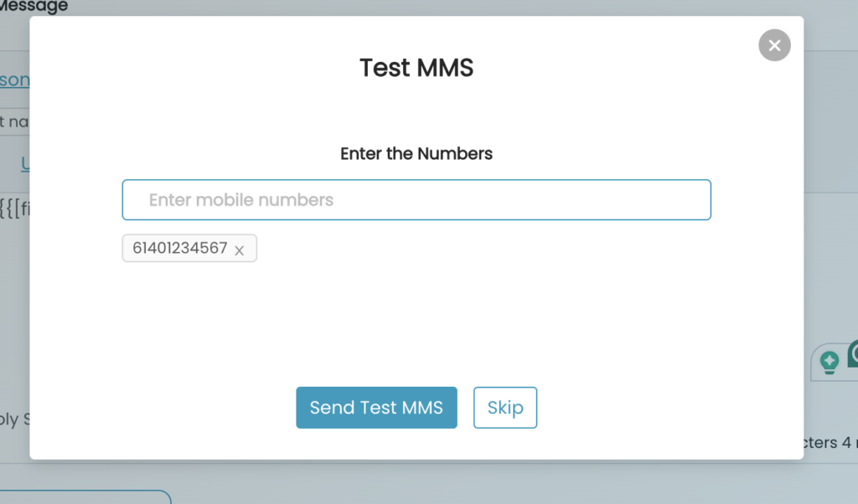
Task: Click the Message heading behind the dialog
Action: 34,7
